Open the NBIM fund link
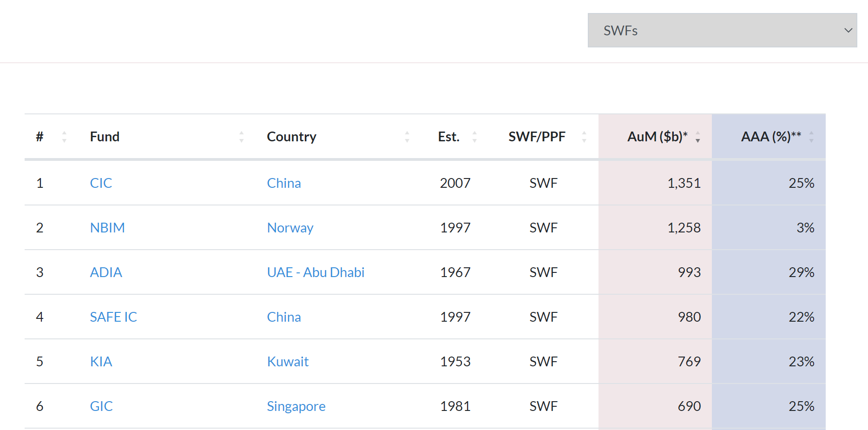The image size is (868, 430). (x=107, y=227)
